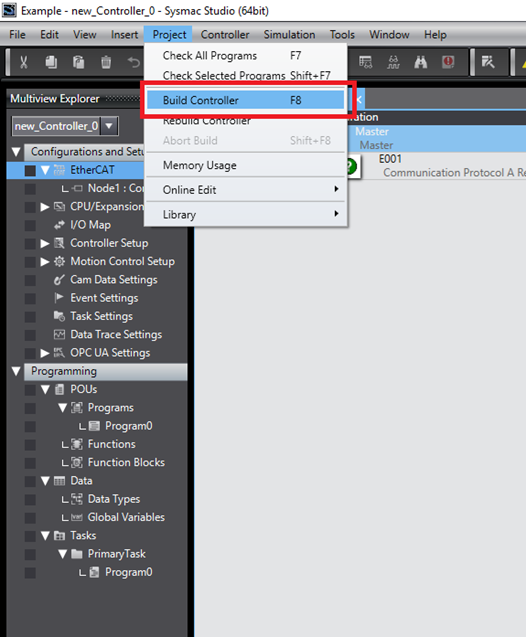The image size is (526, 637).
Task: Toggle the square marker beside I/O Map
Action: pyautogui.click(x=30, y=225)
